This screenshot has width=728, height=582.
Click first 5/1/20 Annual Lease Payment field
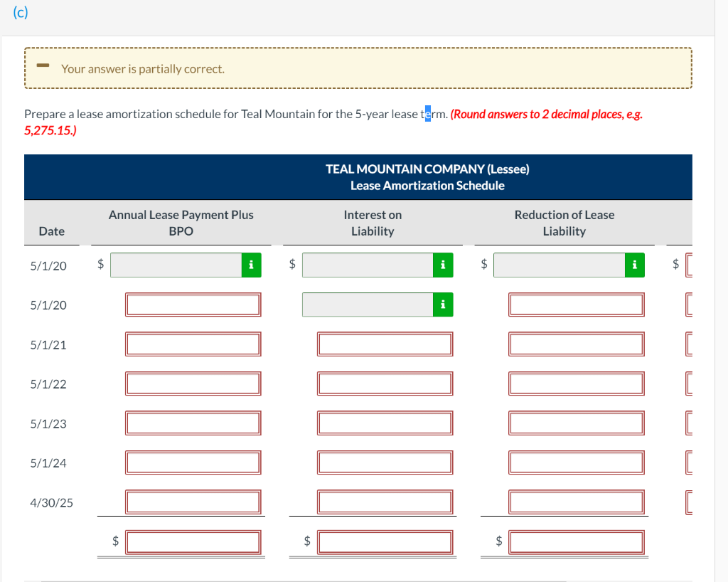(176, 265)
